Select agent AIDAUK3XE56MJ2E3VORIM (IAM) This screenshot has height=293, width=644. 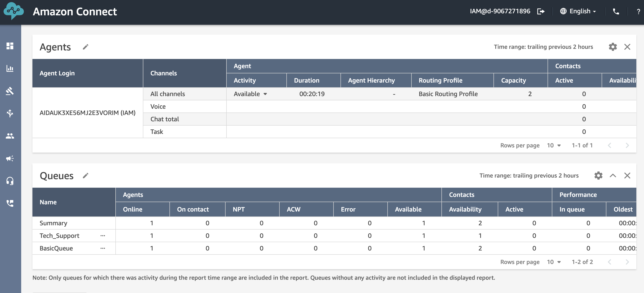87,113
